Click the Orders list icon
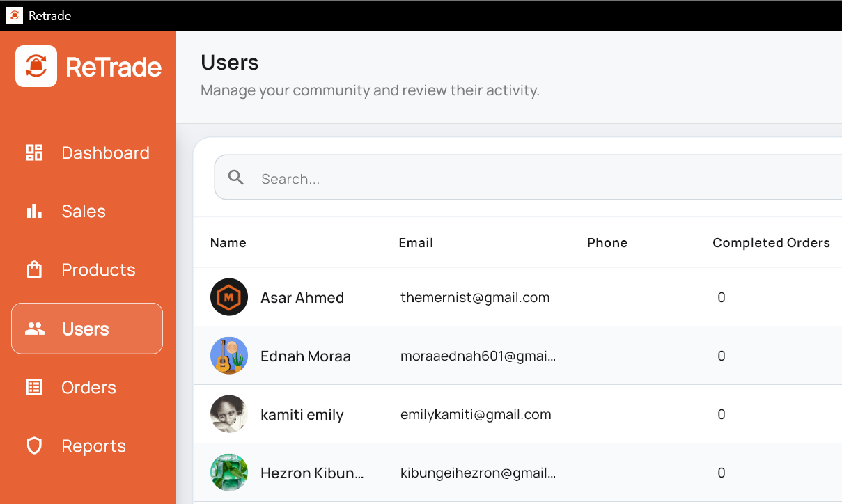This screenshot has width=842, height=504. coord(33,387)
